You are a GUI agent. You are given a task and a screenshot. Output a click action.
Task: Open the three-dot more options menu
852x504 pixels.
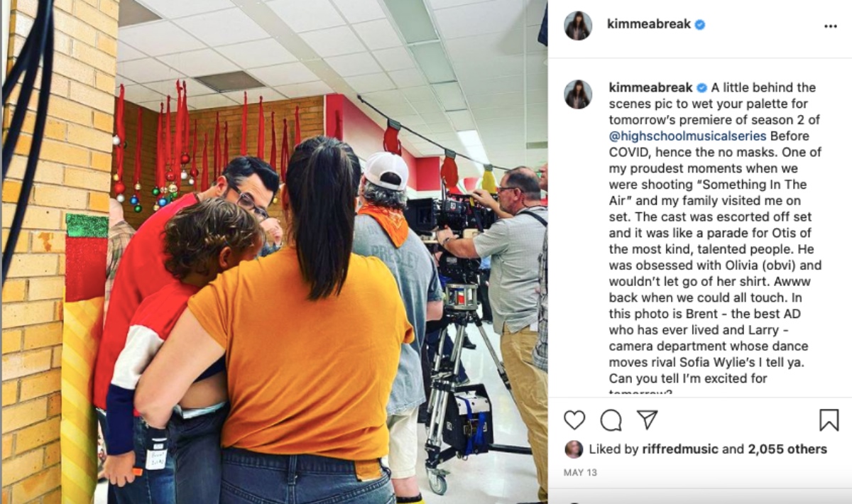pyautogui.click(x=830, y=26)
